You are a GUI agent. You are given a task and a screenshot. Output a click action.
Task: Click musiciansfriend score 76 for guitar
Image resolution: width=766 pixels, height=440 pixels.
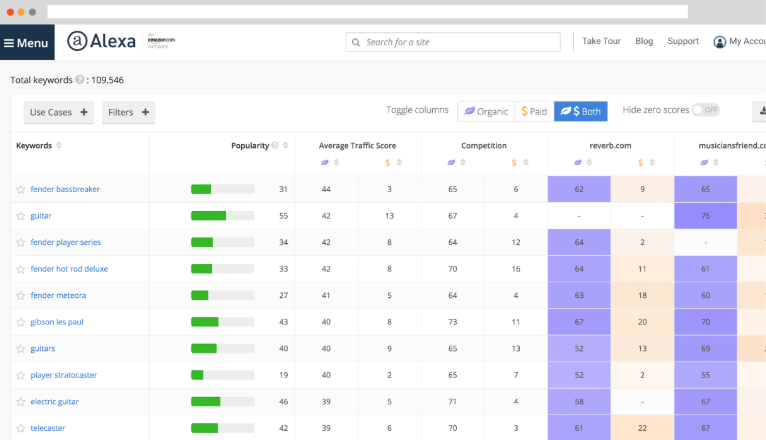(705, 216)
